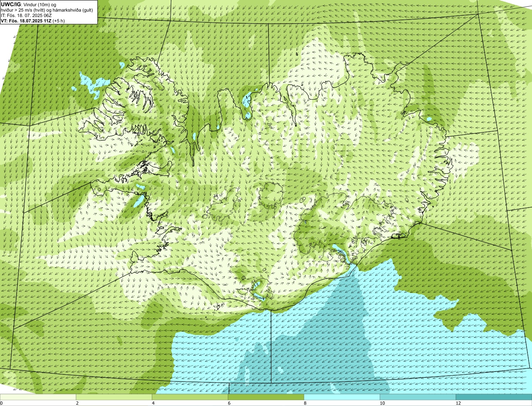This screenshot has height=406, width=532.
Task: Click the "4" label on the wind scale
Action: point(153,403)
